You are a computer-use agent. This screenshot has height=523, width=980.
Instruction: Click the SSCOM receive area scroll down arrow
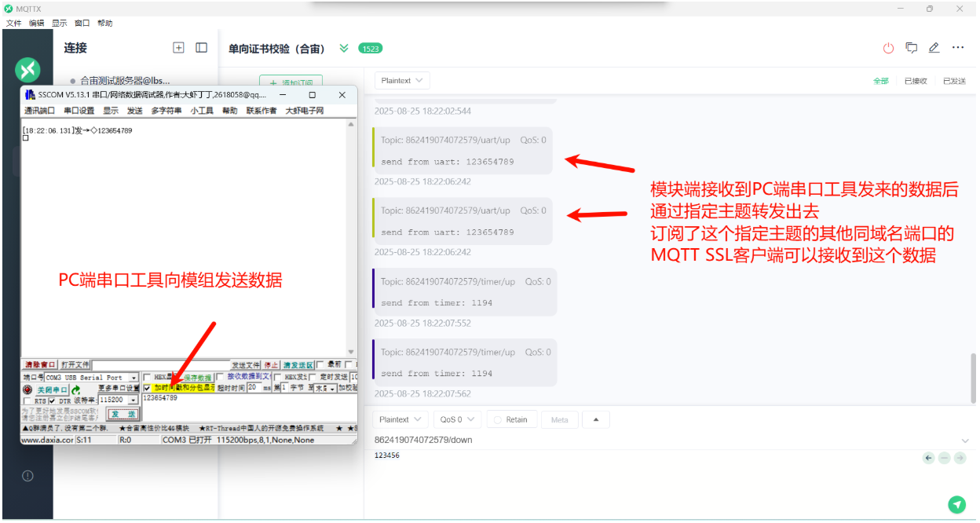[351, 353]
